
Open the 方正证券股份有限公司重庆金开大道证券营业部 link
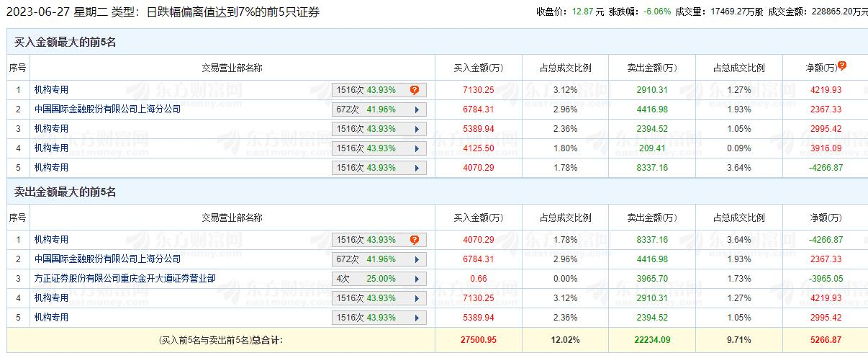pos(125,278)
